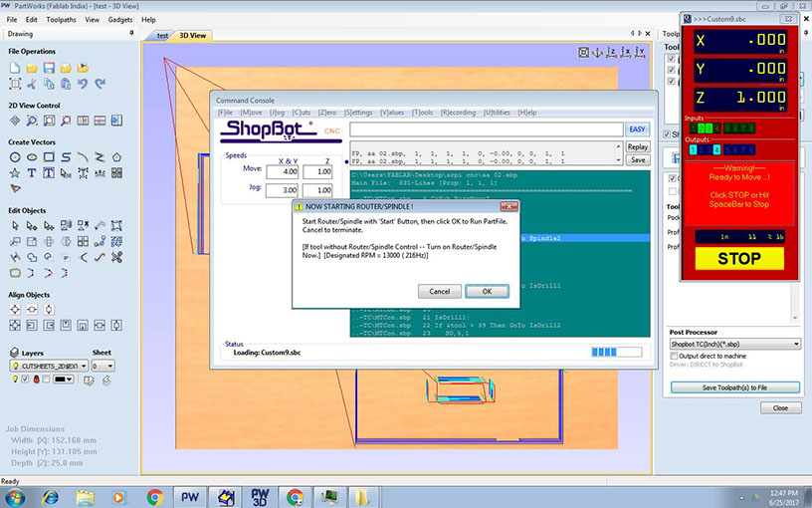The height and width of the screenshot is (508, 812).
Task: Select the Draw Ellipse tool
Action: (32, 157)
